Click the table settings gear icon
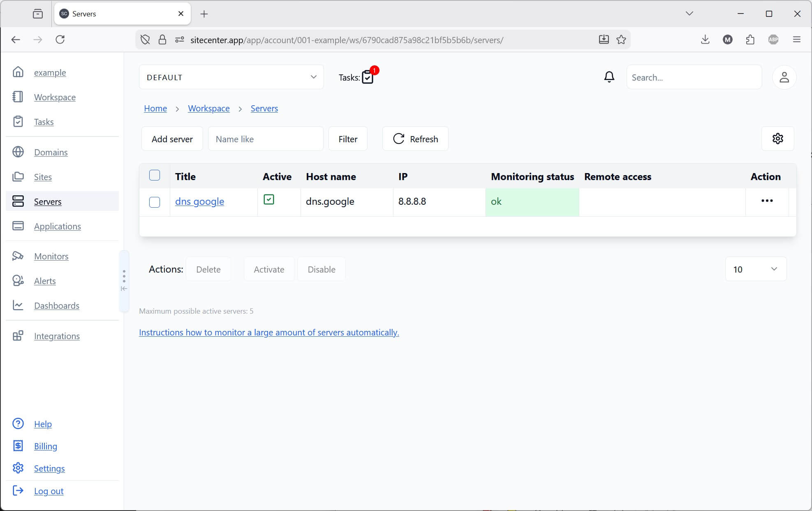 click(777, 139)
